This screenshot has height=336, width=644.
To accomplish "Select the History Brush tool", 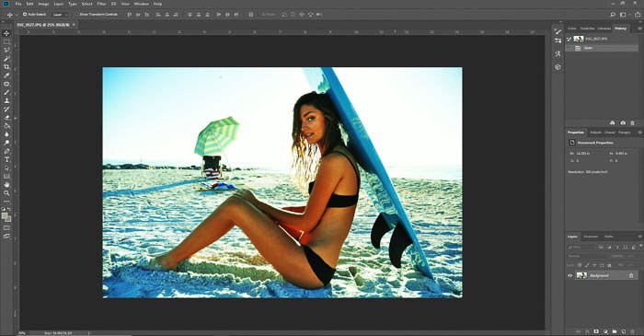I will coord(6,110).
